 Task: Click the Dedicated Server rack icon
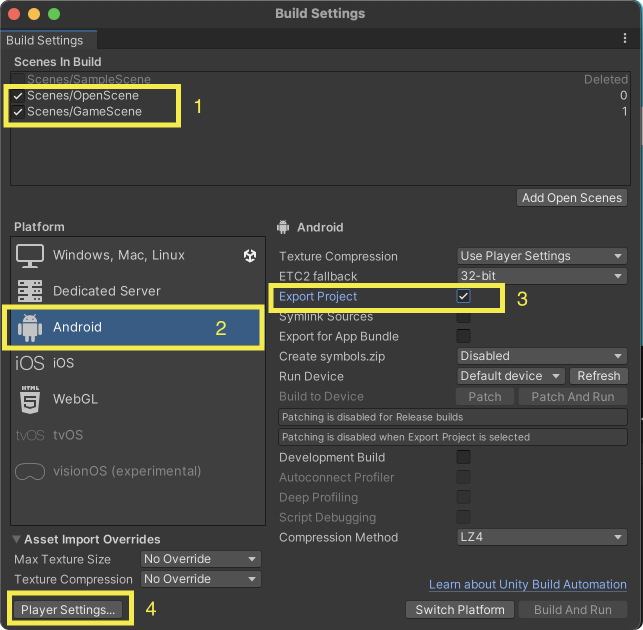30,291
